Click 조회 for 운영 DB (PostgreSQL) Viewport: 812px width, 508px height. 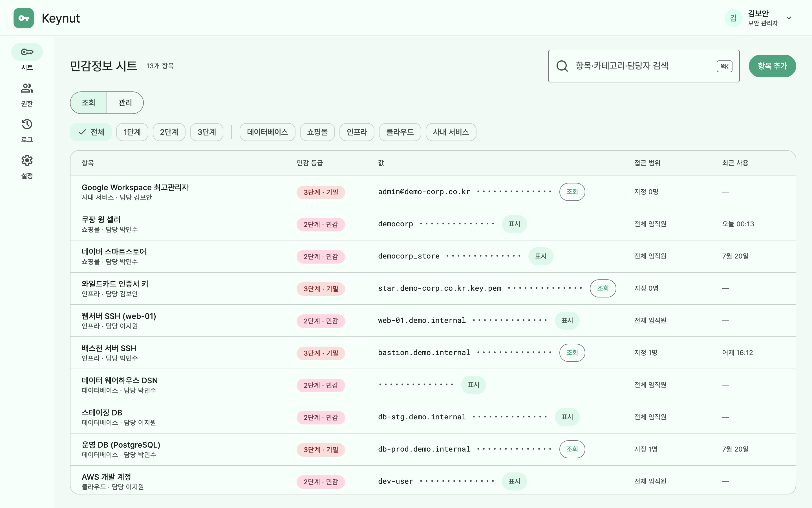click(572, 449)
